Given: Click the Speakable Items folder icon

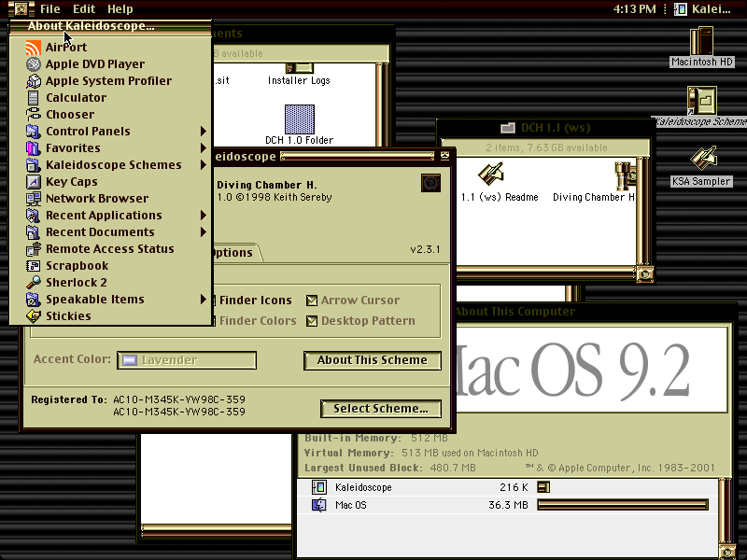Looking at the screenshot, I should coord(34,299).
